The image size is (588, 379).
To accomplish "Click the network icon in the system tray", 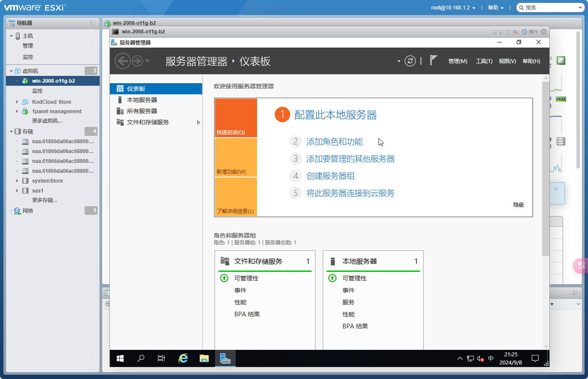I will [x=470, y=358].
